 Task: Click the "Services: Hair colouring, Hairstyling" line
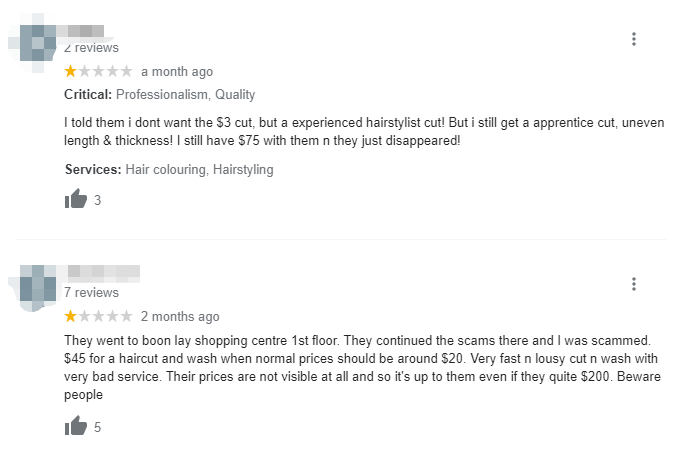169,169
